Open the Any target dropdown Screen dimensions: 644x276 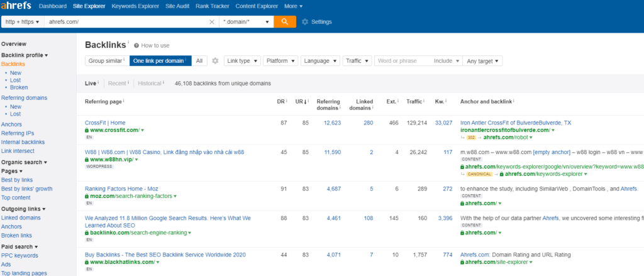click(x=482, y=61)
